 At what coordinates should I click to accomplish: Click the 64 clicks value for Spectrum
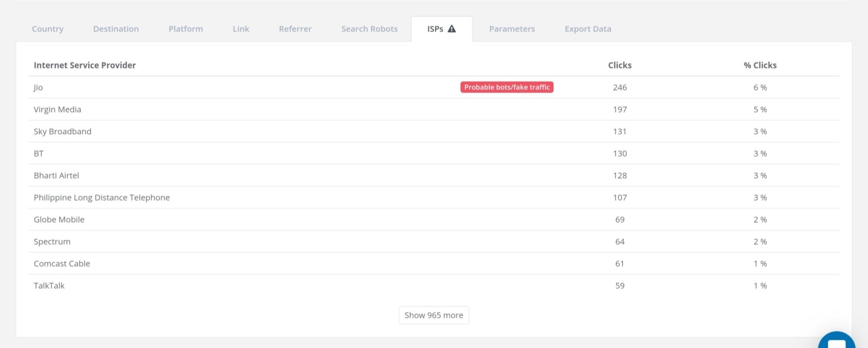click(x=620, y=242)
